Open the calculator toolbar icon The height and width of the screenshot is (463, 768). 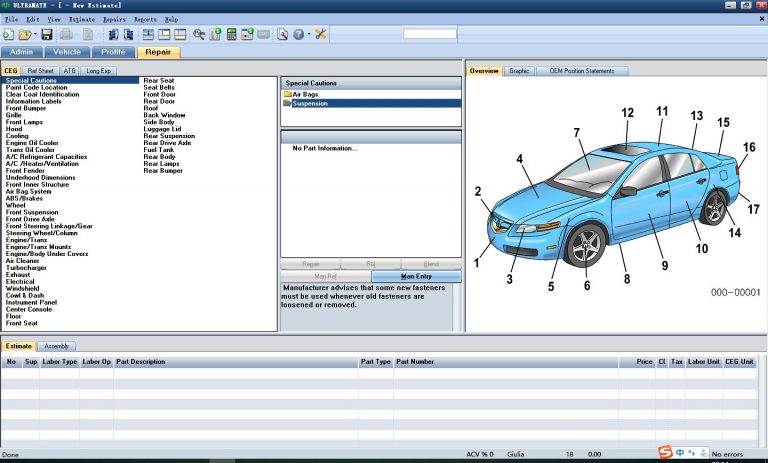pyautogui.click(x=232, y=34)
